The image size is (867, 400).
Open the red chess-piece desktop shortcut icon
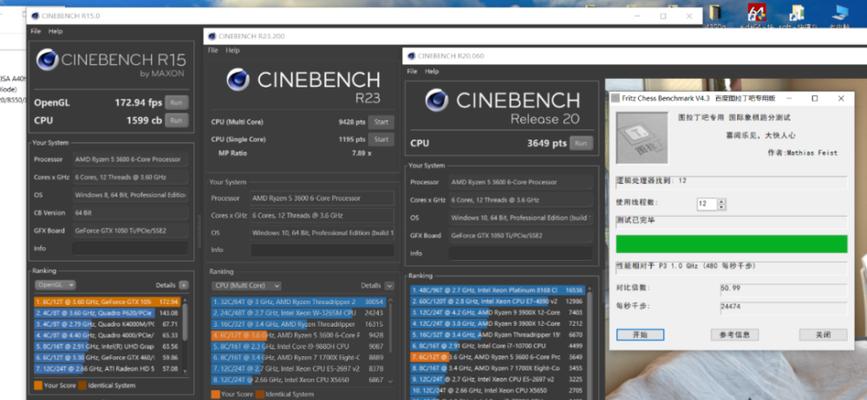pos(756,12)
